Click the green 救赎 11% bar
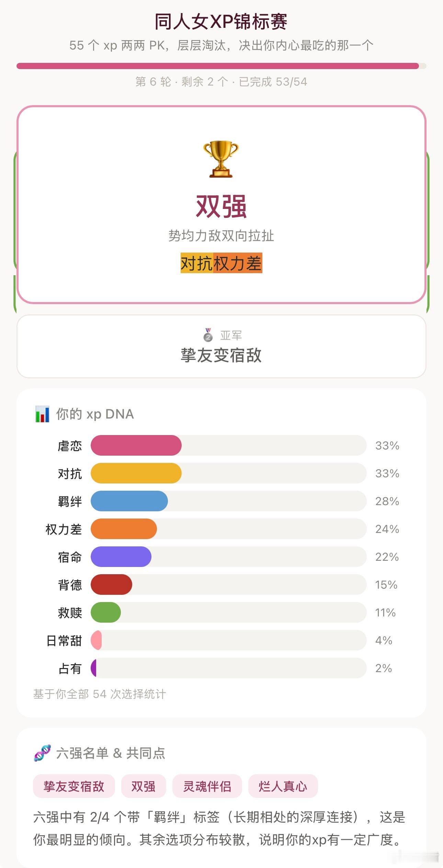The image size is (443, 868). click(106, 612)
